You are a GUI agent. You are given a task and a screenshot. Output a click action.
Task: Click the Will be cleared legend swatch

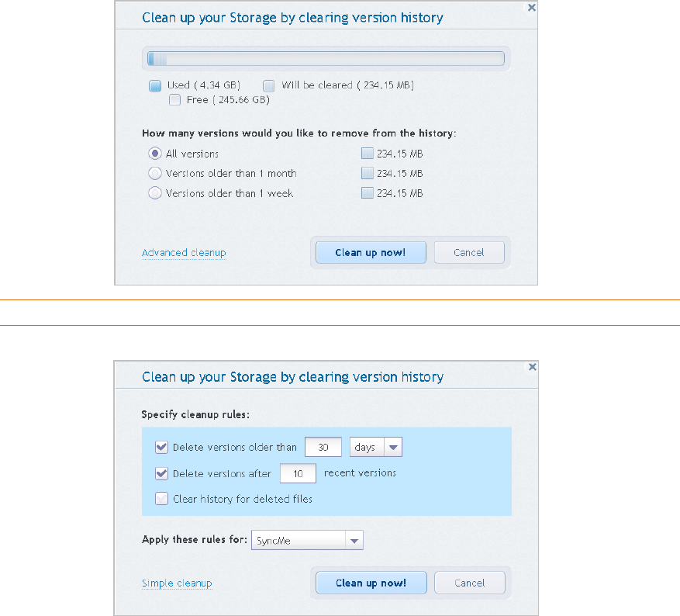tap(269, 85)
